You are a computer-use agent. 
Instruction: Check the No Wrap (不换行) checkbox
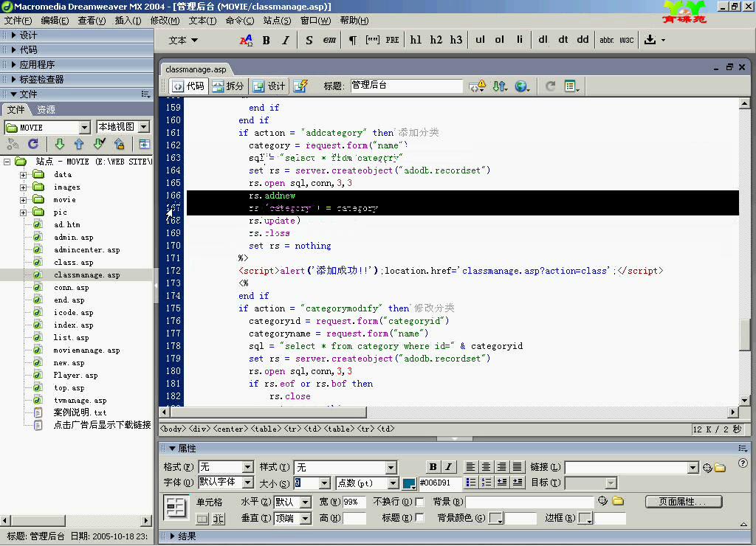point(419,502)
